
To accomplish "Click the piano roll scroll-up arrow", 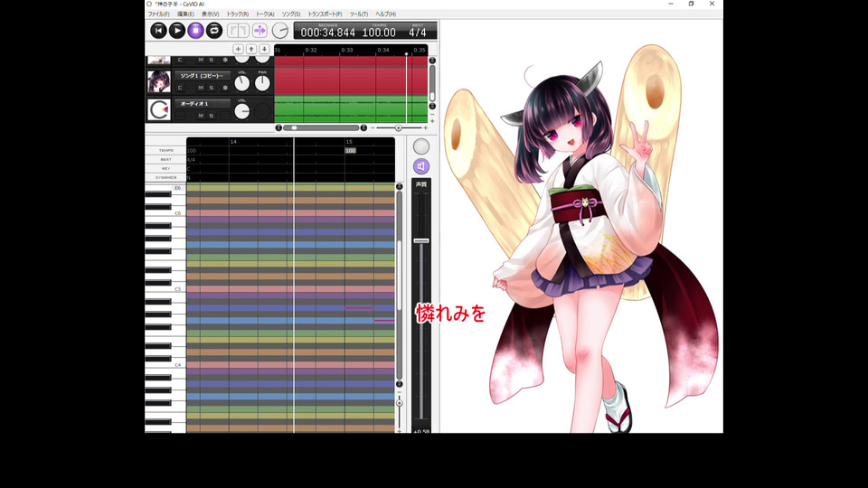I will (x=399, y=187).
